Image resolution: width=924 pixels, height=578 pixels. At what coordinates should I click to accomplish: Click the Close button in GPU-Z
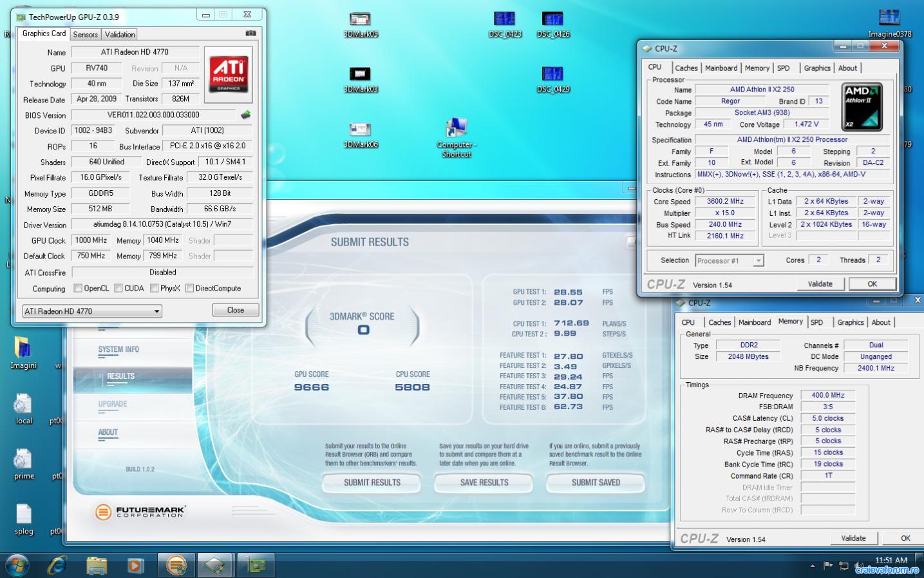[236, 311]
